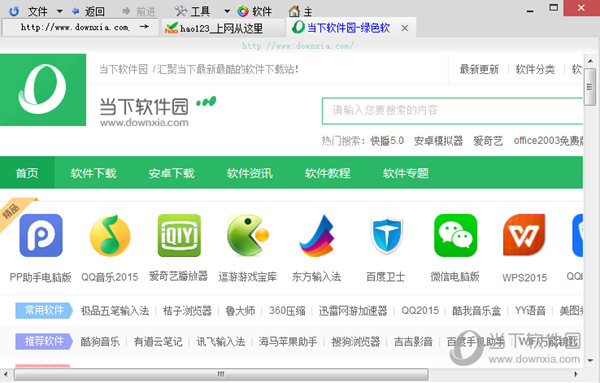Open the QQ音乐2015 text link
600x383 pixels.
coord(110,277)
